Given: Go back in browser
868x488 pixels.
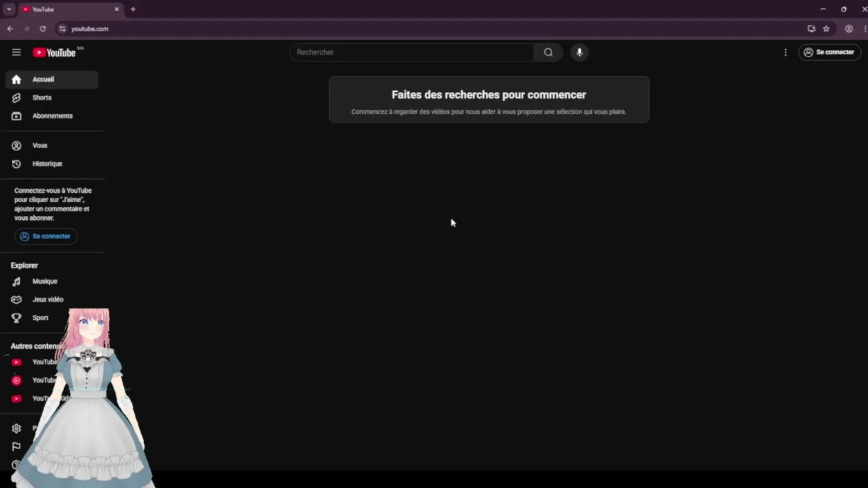Looking at the screenshot, I should point(9,28).
